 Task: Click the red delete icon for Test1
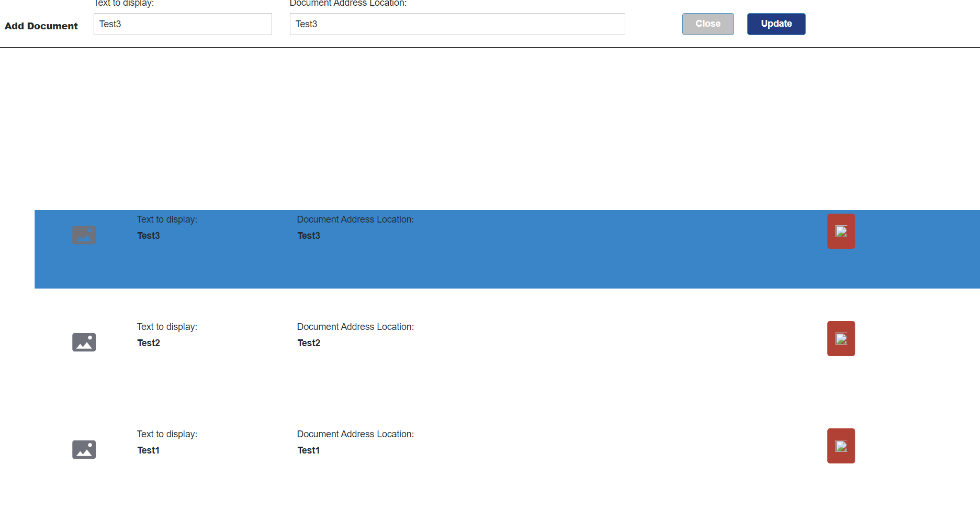[x=840, y=446]
